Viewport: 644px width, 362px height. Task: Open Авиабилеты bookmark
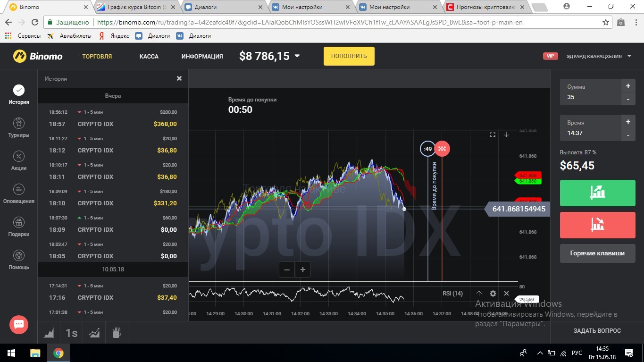[69, 35]
